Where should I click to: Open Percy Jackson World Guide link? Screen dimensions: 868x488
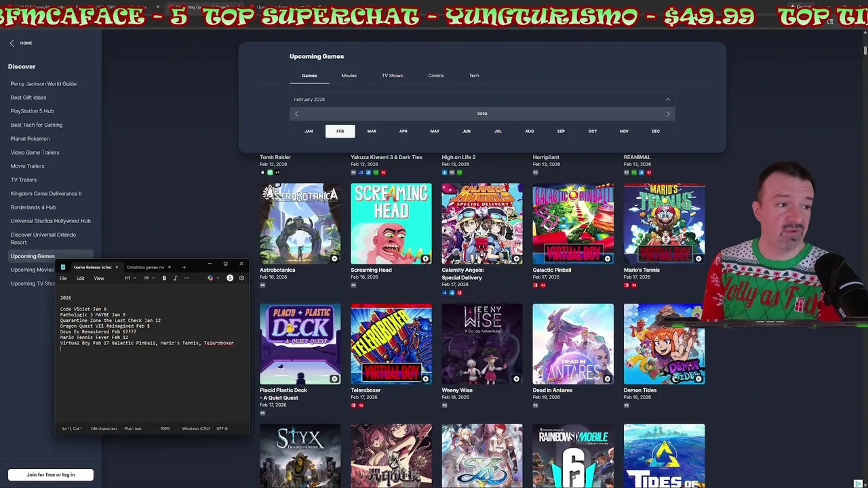pyautogui.click(x=43, y=84)
